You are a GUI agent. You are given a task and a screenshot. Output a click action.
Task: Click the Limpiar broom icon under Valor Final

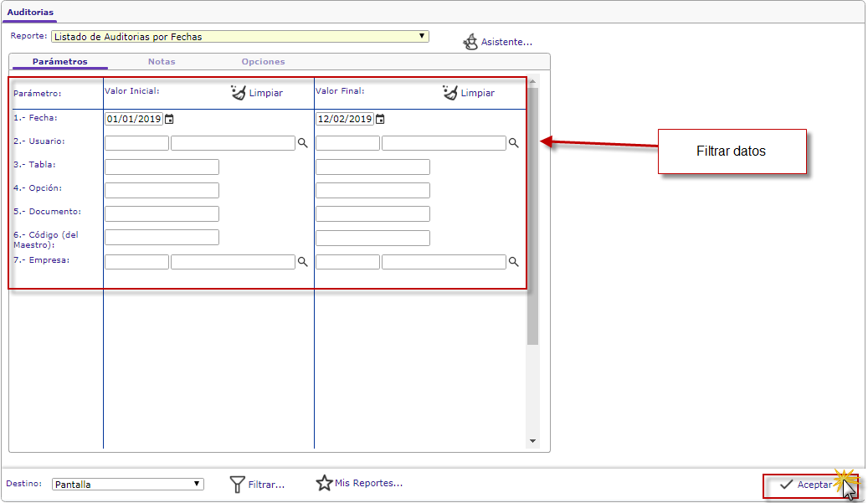click(x=450, y=92)
